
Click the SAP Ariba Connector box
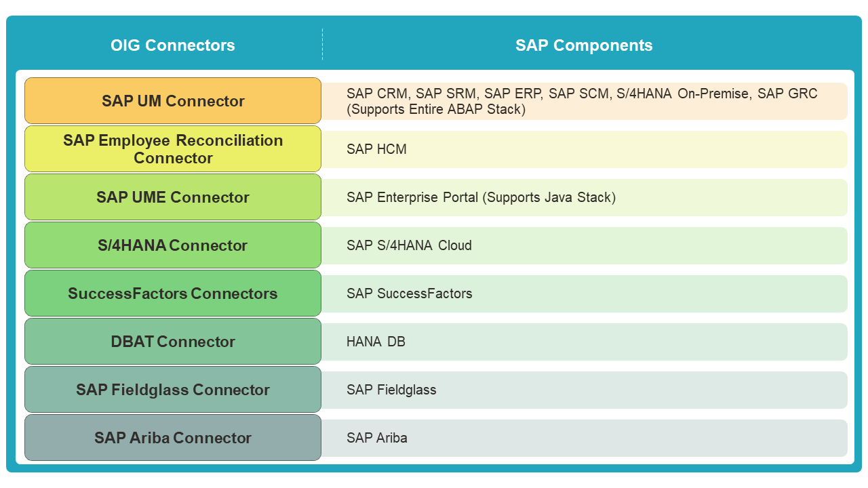[x=173, y=437]
